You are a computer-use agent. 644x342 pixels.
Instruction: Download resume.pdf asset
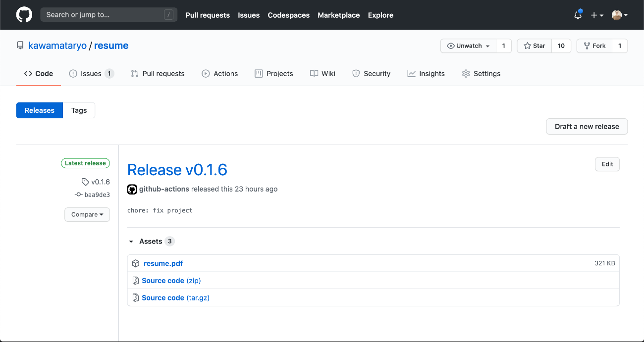(163, 263)
